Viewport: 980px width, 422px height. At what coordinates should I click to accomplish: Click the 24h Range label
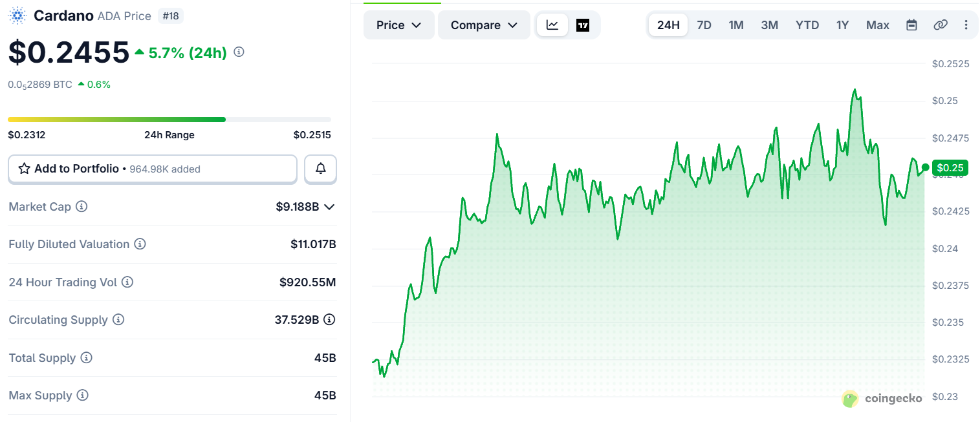point(169,135)
